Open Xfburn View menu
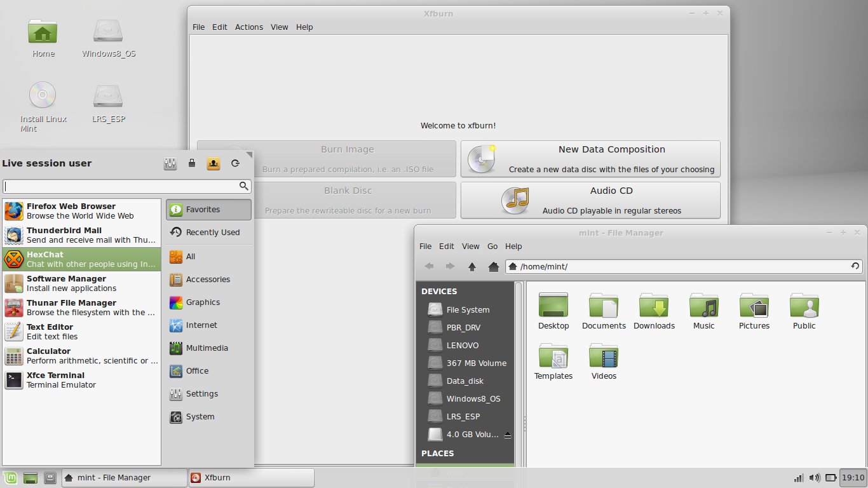Image resolution: width=868 pixels, height=488 pixels. coord(280,27)
